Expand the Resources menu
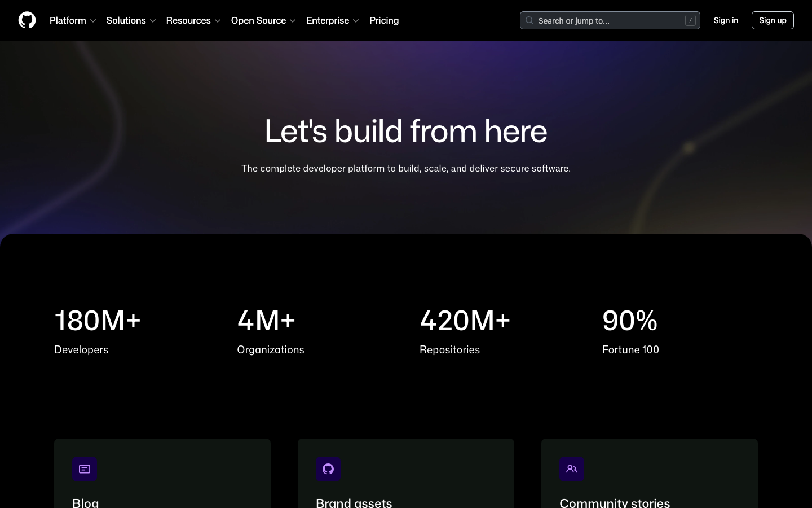 coord(193,20)
